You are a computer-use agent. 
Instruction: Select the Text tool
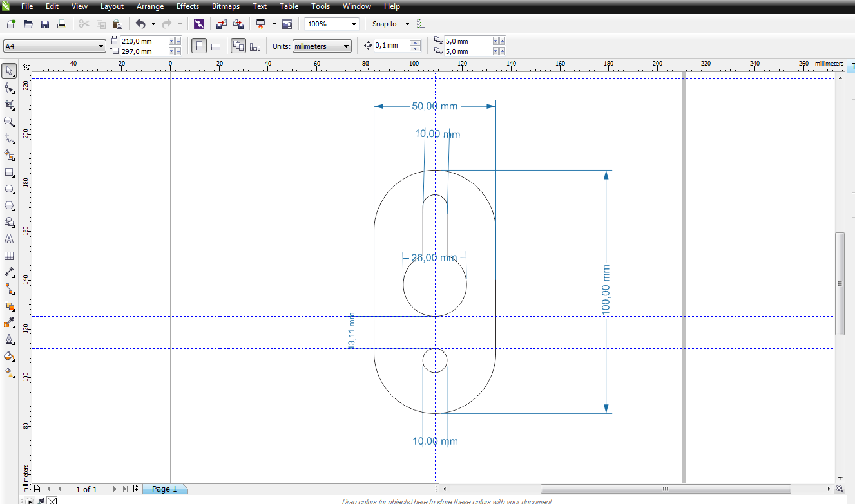coord(9,239)
